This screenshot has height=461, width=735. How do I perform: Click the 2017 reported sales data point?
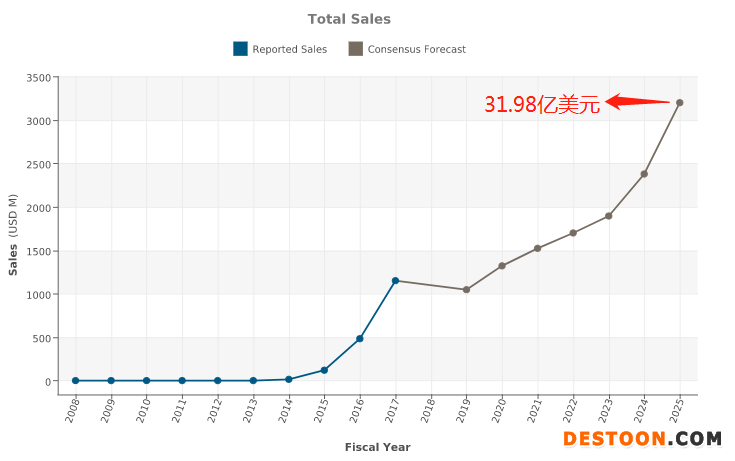pyautogui.click(x=396, y=281)
